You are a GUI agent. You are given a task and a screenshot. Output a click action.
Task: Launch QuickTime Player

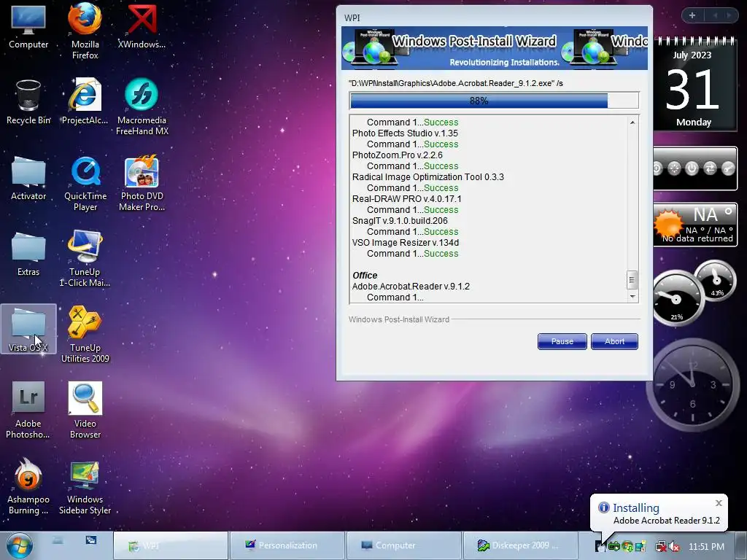[x=85, y=183]
